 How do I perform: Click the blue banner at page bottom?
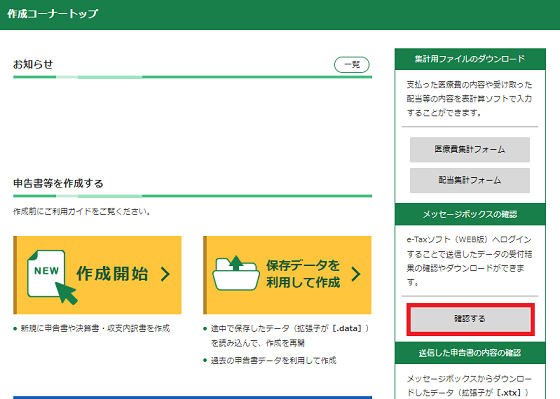pyautogui.click(x=192, y=397)
